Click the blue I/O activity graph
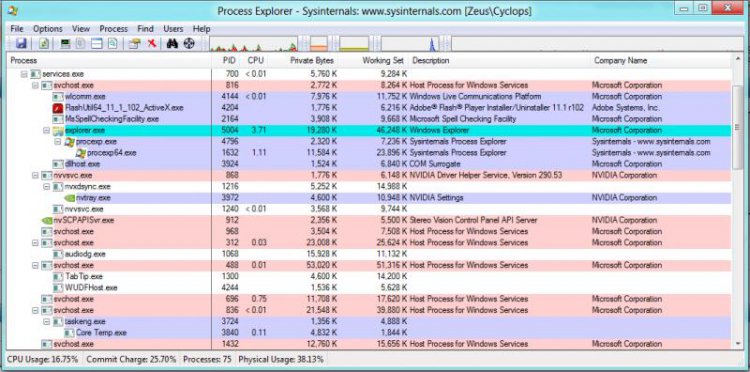750x372 pixels. click(410, 44)
